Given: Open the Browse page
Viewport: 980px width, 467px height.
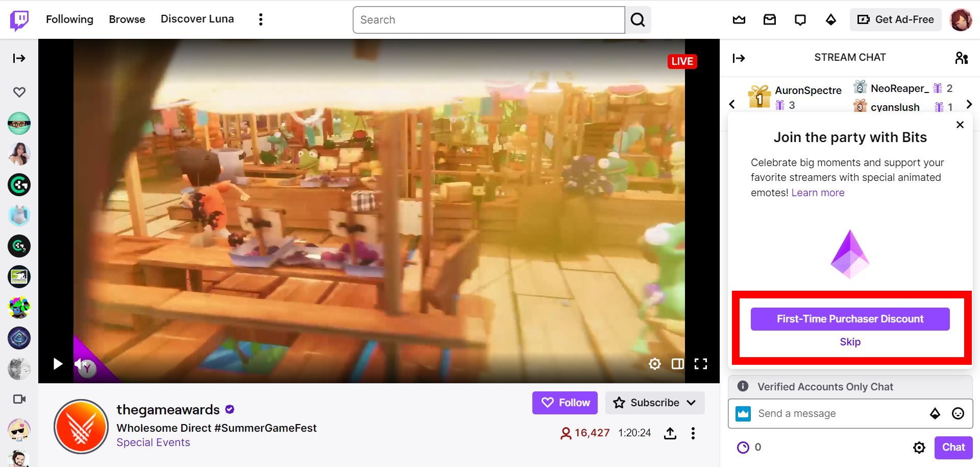Looking at the screenshot, I should click(x=127, y=19).
